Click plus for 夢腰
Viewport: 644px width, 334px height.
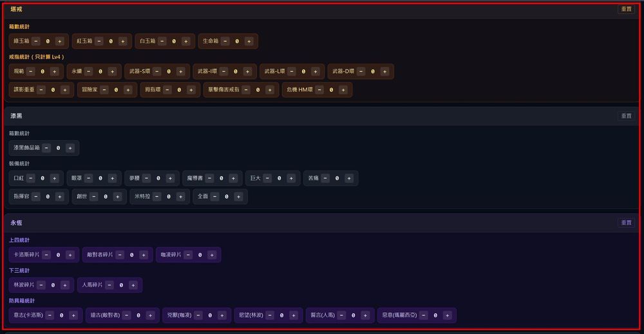pos(170,178)
